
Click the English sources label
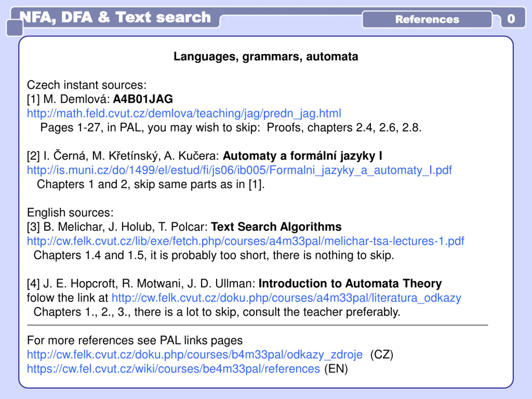click(70, 213)
